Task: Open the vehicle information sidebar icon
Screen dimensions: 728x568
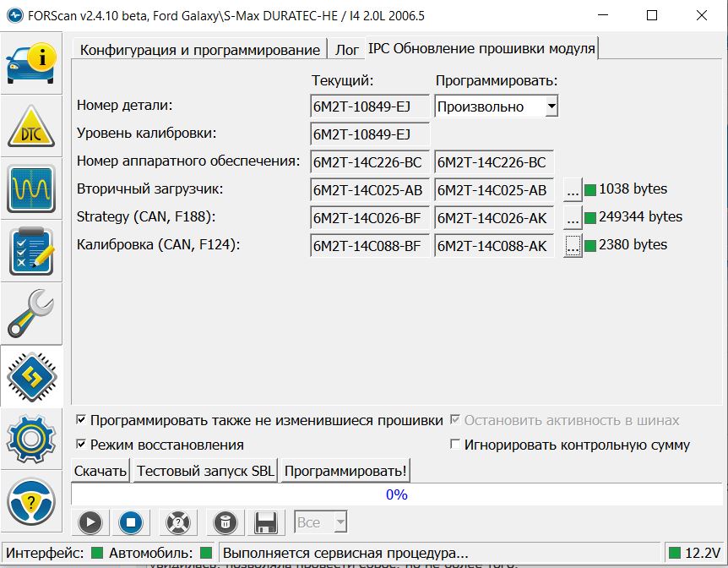Action: tap(31, 61)
